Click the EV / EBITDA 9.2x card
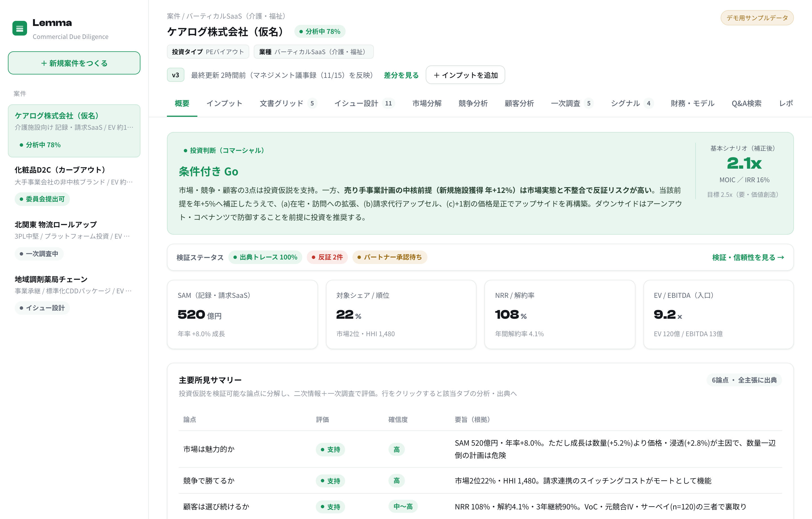 click(719, 315)
